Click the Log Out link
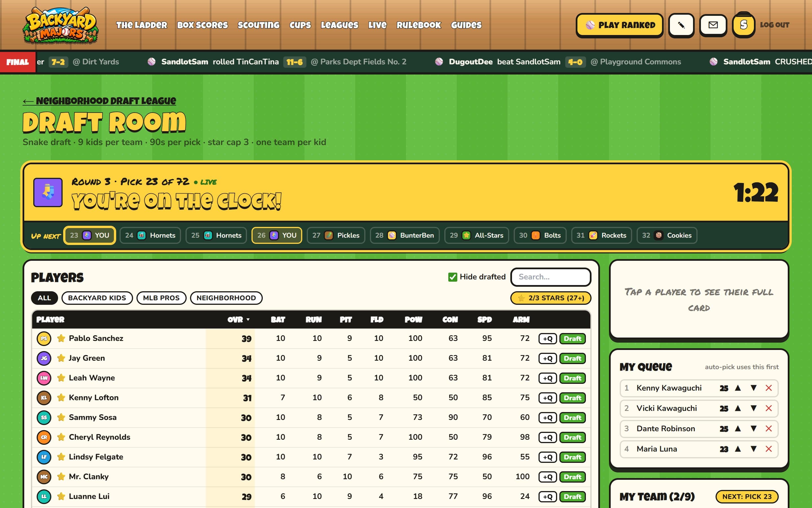812x508 pixels. pos(775,25)
